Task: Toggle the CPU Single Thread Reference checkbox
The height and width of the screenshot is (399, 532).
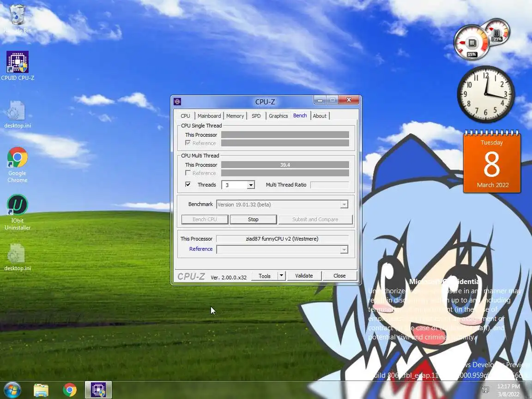Action: pyautogui.click(x=187, y=143)
